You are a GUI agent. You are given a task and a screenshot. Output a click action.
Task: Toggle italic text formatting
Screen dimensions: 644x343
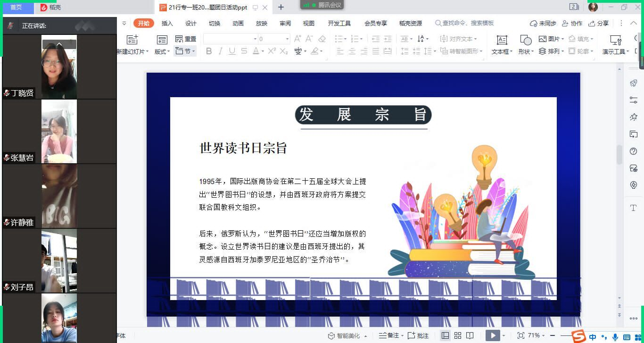click(220, 51)
